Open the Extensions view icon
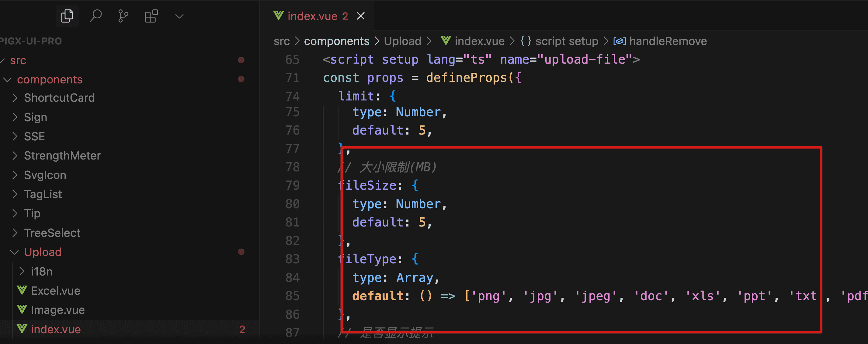The height and width of the screenshot is (344, 868). (151, 16)
